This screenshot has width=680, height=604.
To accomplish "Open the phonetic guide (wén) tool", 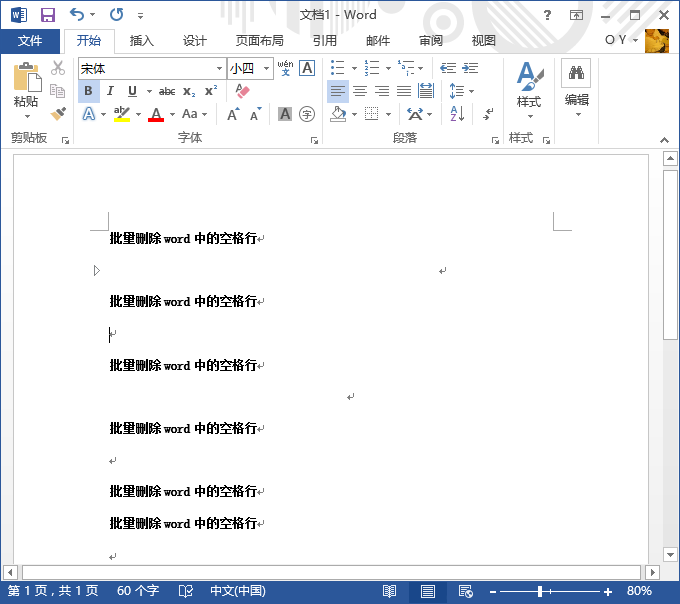I will tap(285, 68).
